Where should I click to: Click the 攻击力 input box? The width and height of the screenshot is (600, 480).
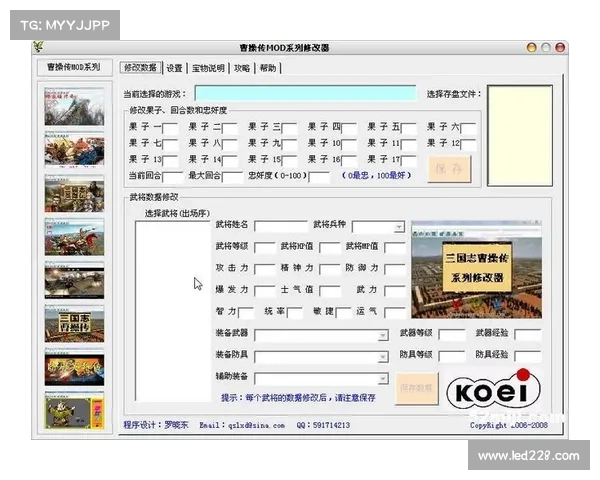tap(265, 269)
